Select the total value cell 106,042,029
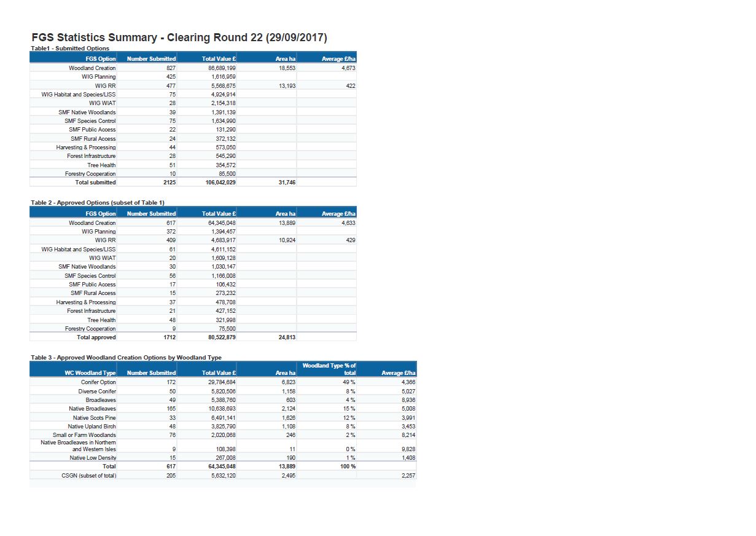 click(x=219, y=183)
